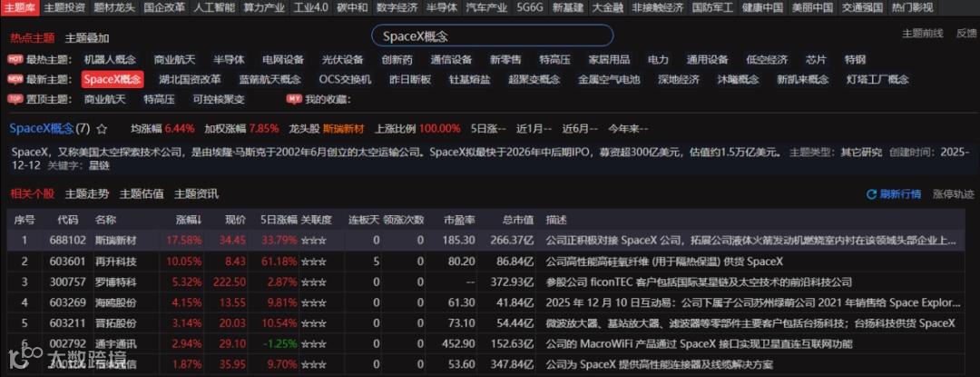980x377 pixels.
Task: Open the 主题库 tab
Action: pos(20,7)
